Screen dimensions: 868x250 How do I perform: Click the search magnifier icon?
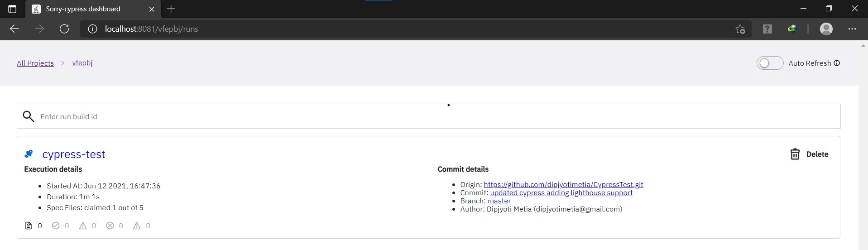29,116
